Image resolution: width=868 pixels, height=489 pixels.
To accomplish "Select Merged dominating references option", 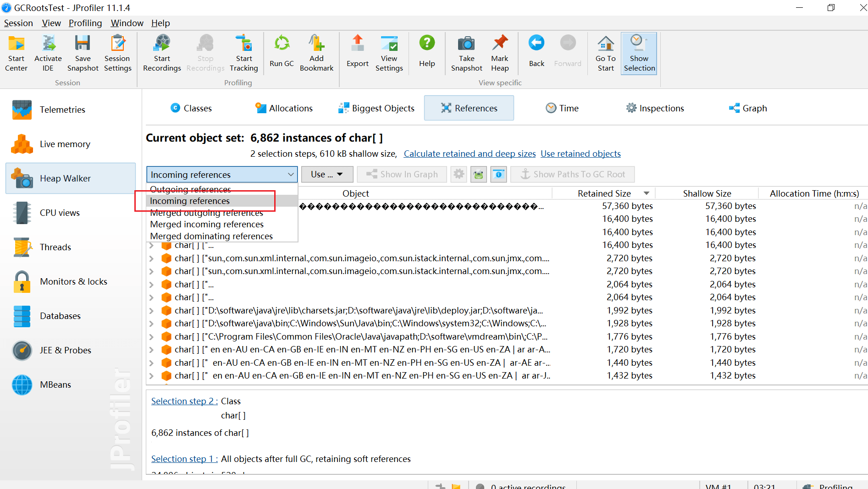I will [x=211, y=236].
